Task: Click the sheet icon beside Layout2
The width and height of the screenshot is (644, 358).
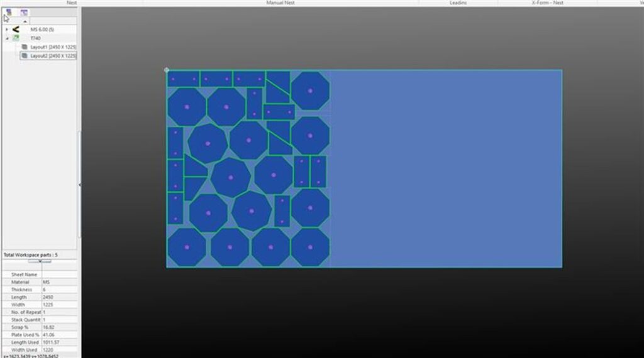Action: click(25, 55)
